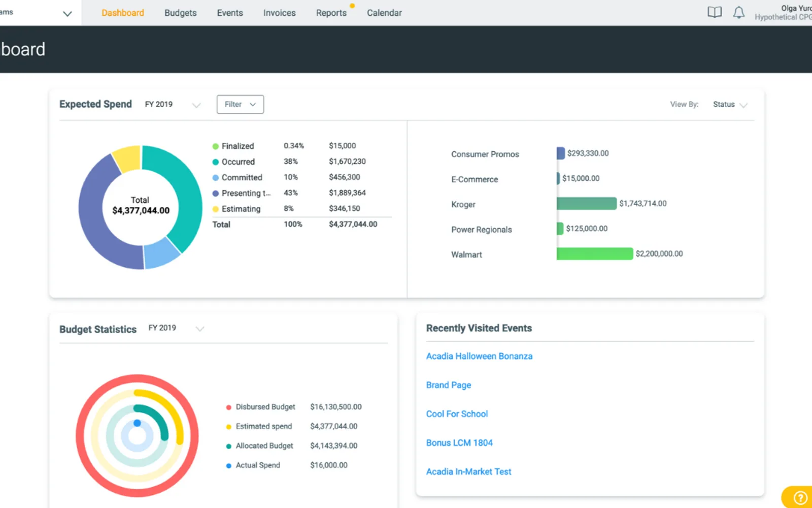Switch to the Events tab

click(230, 13)
